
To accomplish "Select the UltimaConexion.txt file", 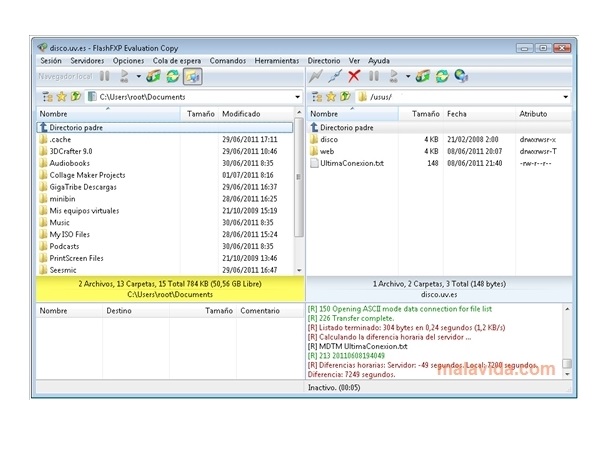I will click(x=439, y=163).
